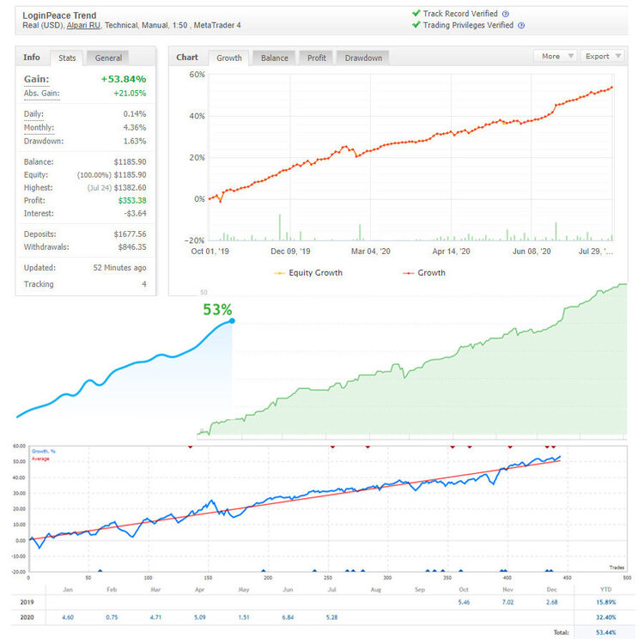Click the Daily label

(x=33, y=114)
